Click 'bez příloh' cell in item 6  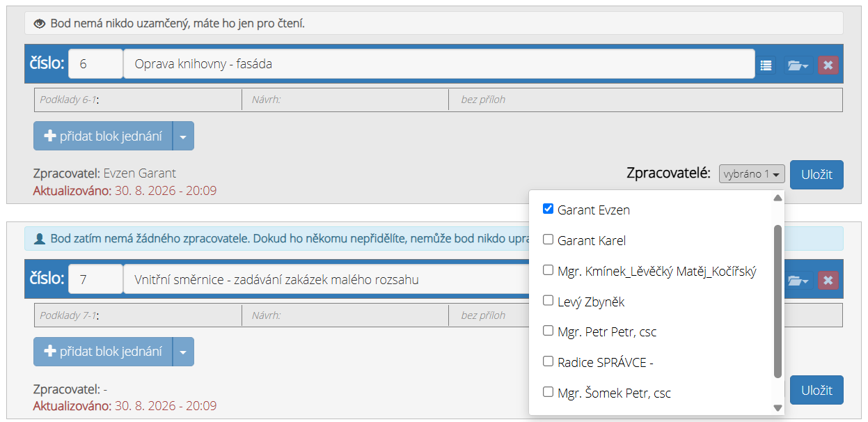click(646, 100)
